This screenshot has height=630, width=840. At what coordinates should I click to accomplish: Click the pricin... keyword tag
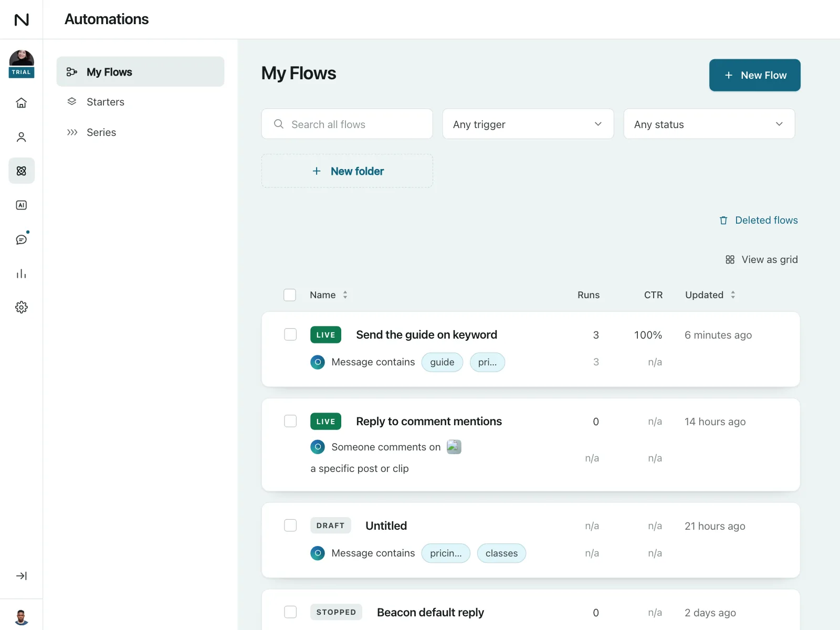click(x=446, y=553)
